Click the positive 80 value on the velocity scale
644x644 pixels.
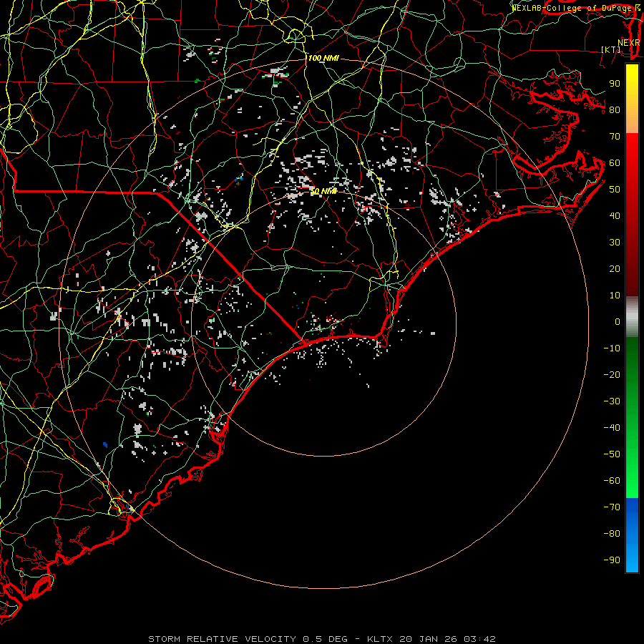(615, 109)
